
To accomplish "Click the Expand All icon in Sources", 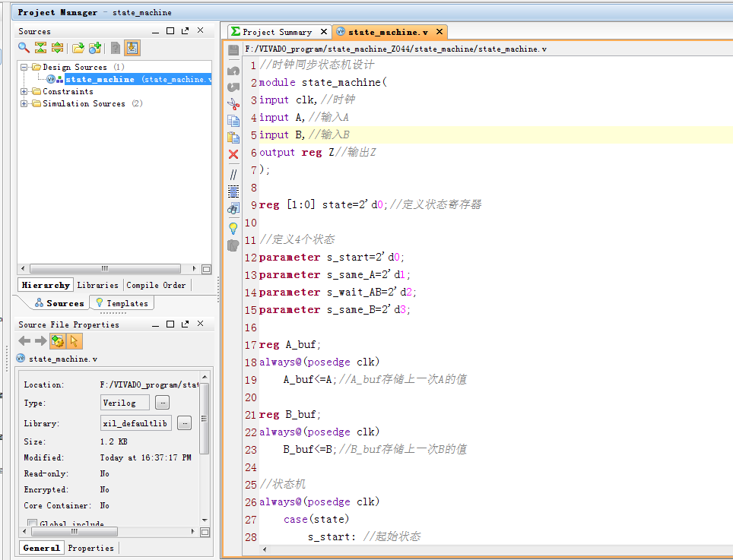I will pyautogui.click(x=57, y=48).
